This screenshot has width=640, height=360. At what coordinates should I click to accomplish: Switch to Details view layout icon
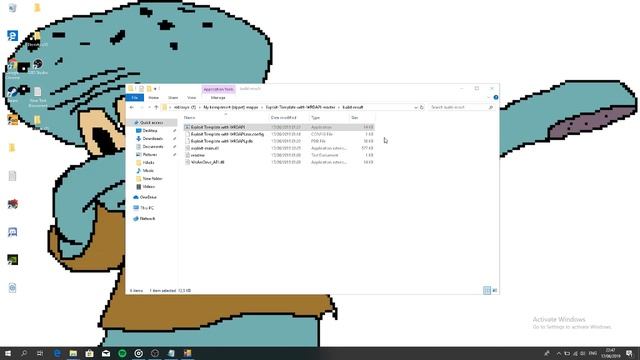[x=487, y=290]
